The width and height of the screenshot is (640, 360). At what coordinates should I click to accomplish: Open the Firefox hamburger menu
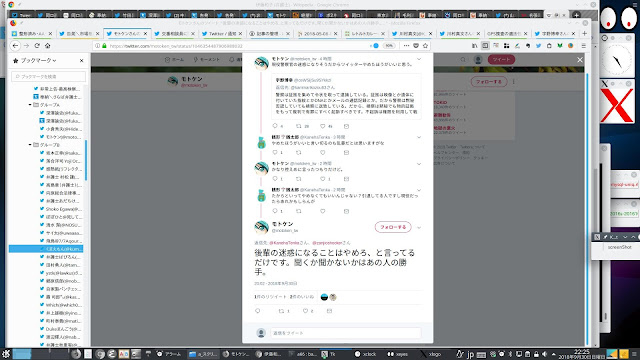(x=584, y=46)
